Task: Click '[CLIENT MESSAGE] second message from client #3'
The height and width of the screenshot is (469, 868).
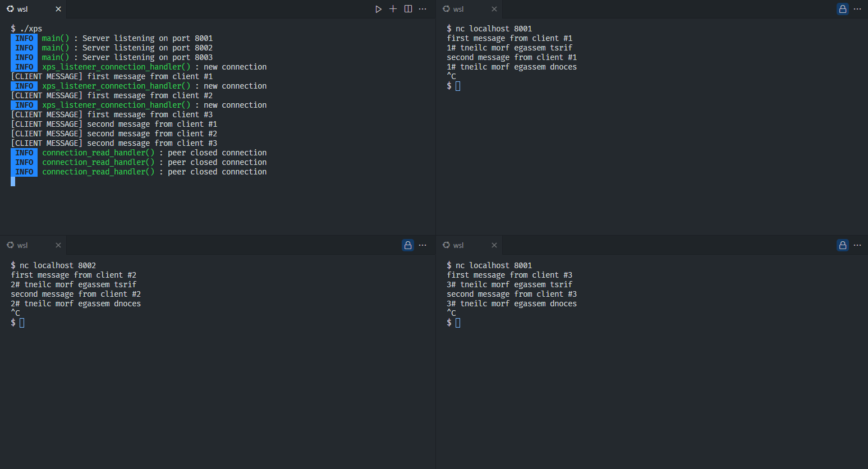Action: click(114, 143)
